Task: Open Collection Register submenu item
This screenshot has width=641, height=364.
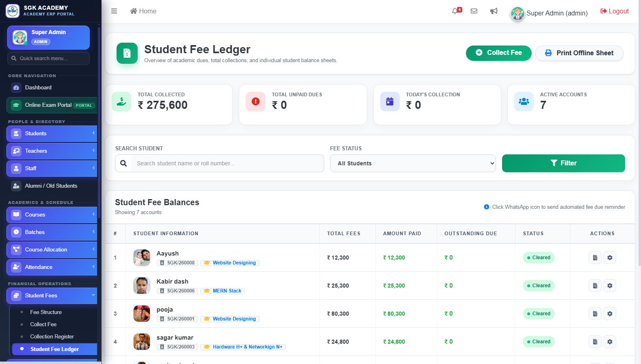Action: coord(52,336)
